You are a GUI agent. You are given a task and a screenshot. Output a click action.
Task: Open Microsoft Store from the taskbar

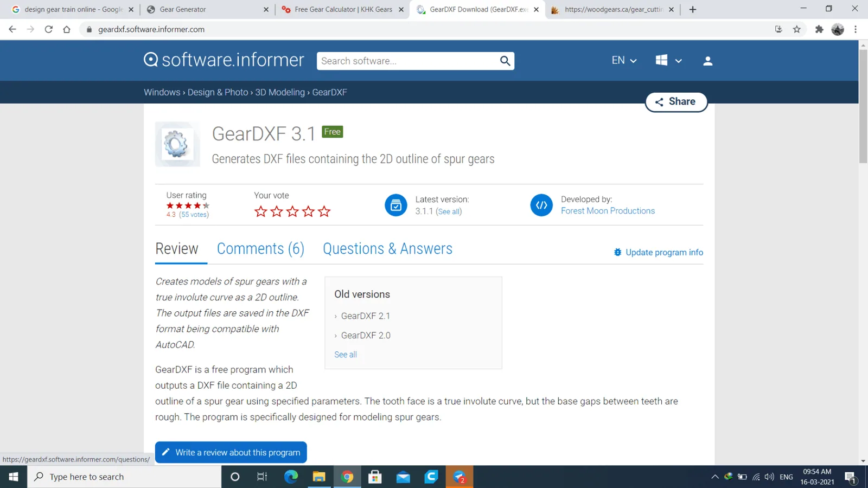[x=375, y=477]
